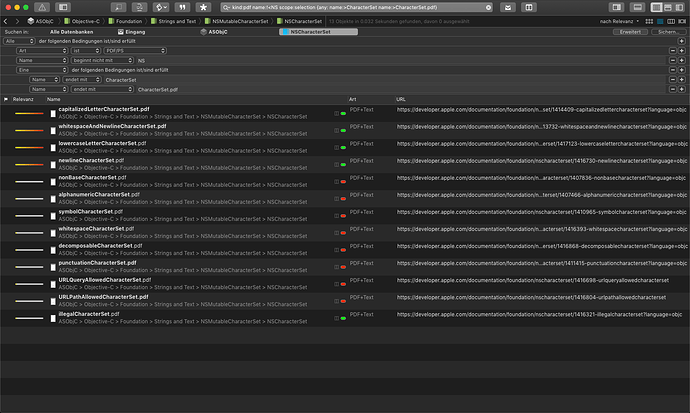This screenshot has width=690, height=413.
Task: Click relevance bar of newlineCharacterSet.pdf
Action: (x=29, y=164)
